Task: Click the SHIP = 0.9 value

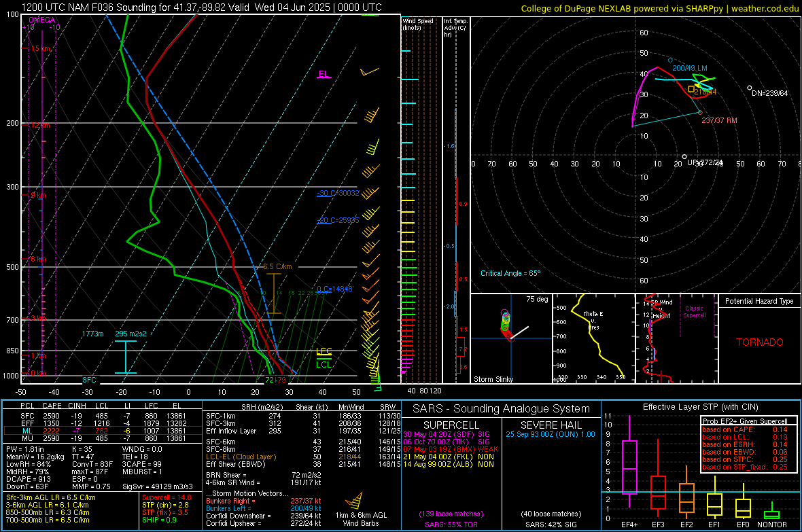Action: (159, 520)
